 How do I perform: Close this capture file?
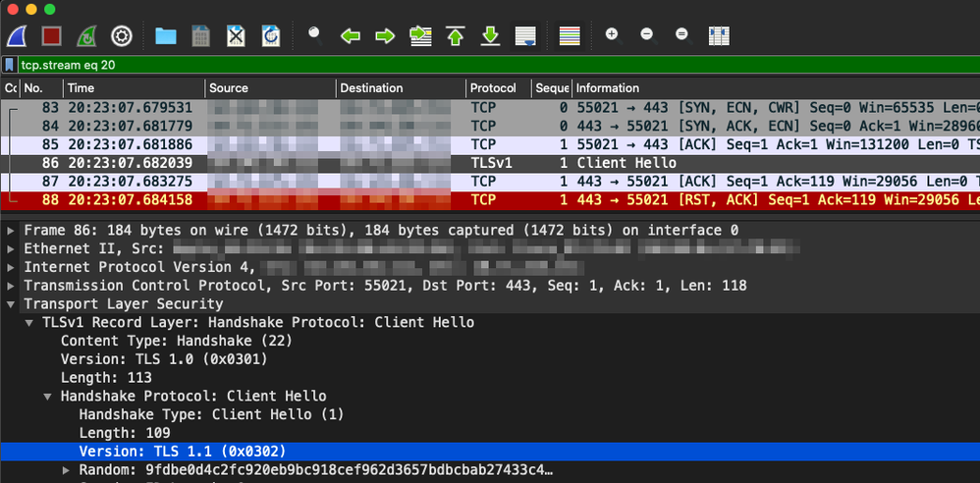tap(236, 36)
